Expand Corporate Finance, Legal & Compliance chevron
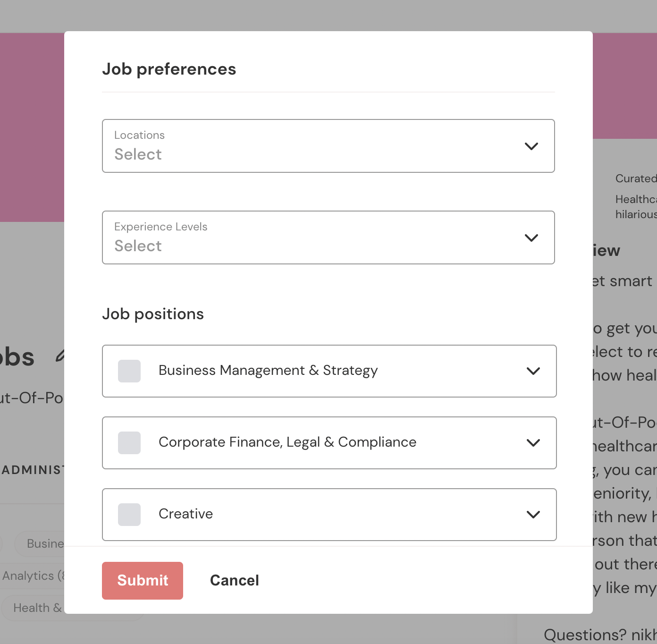 pyautogui.click(x=533, y=443)
